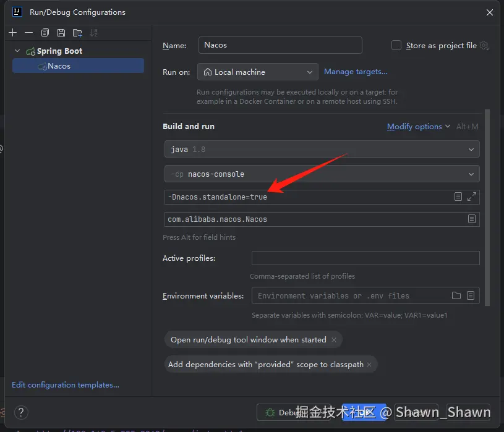
Task: Click the Active profiles input field
Action: coord(365,258)
